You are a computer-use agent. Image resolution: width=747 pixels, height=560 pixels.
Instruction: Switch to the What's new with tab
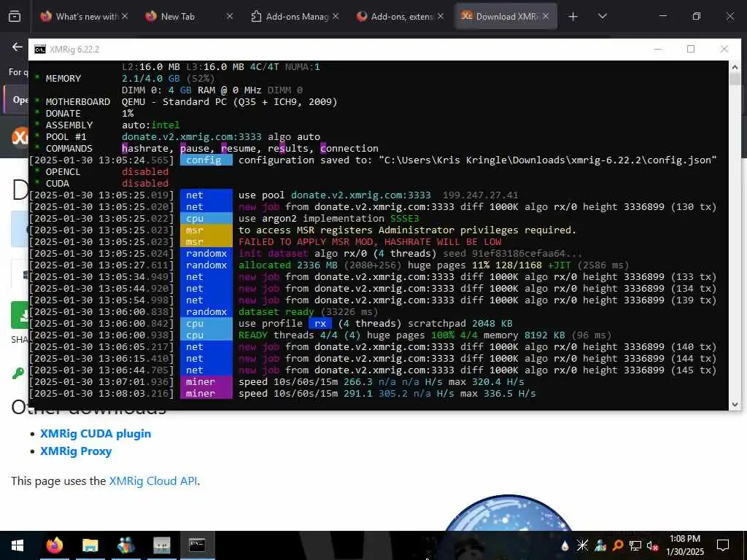click(79, 17)
